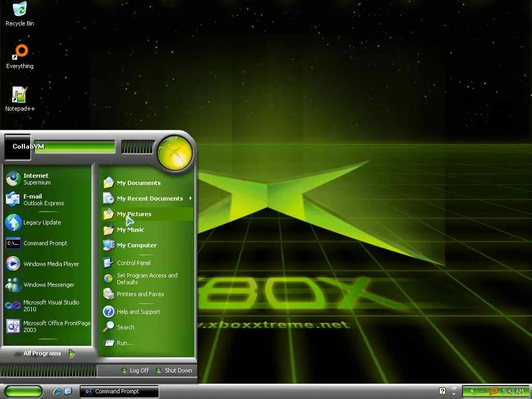Click the Legacy Update globe icon
The height and width of the screenshot is (399, 532).
coord(13,222)
